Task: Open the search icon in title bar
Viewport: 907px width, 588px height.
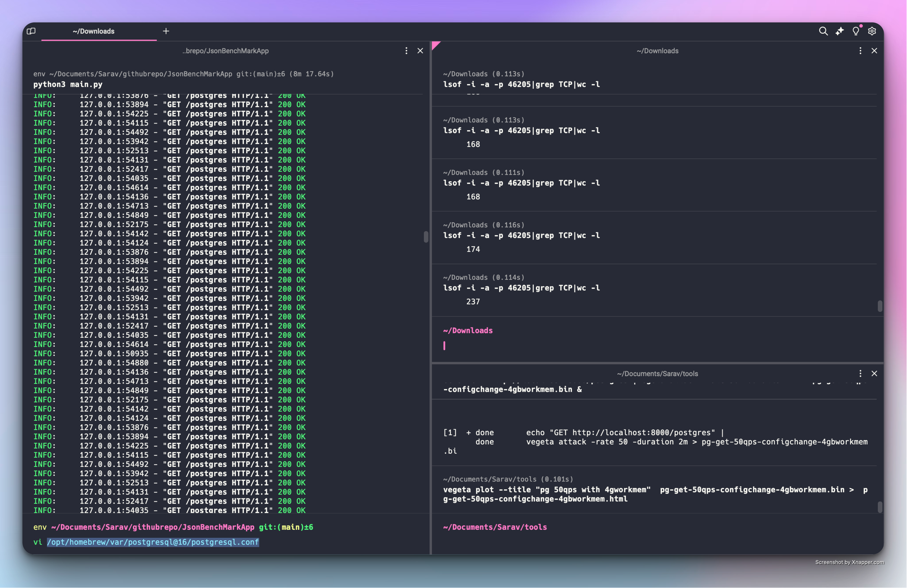Action: [823, 31]
